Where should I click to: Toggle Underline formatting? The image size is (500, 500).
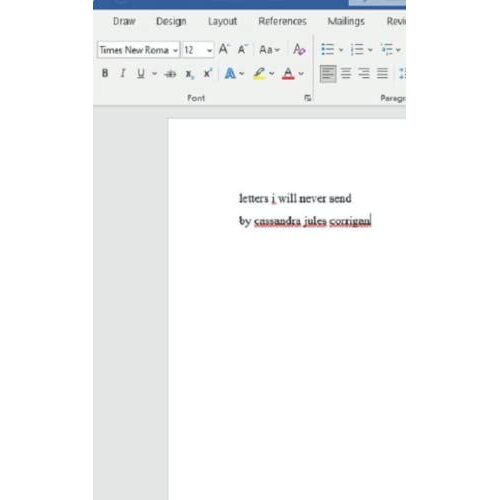click(141, 73)
